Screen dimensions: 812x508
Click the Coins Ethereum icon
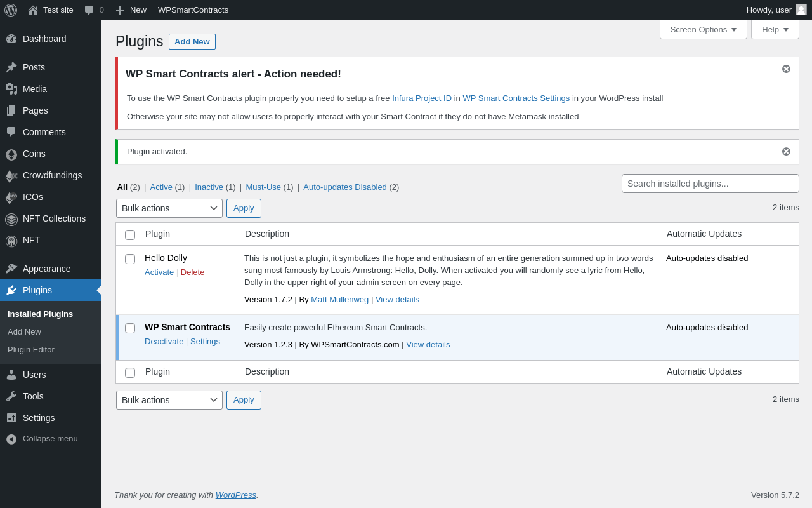pyautogui.click(x=11, y=154)
